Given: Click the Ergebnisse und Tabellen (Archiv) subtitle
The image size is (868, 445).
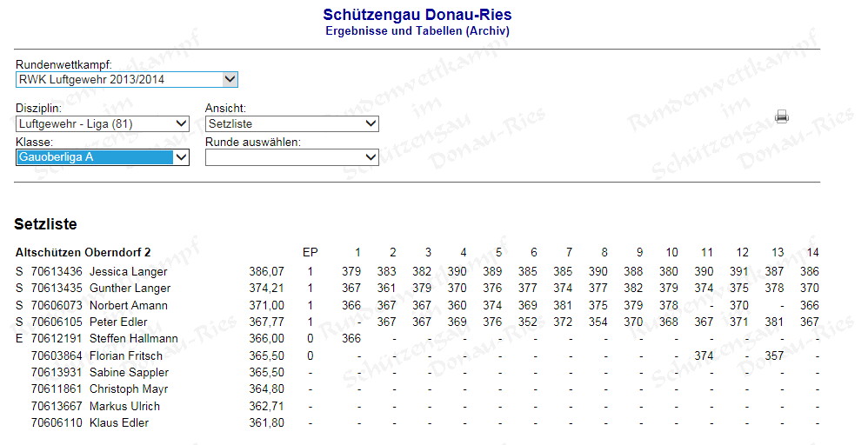Looking at the screenshot, I should click(417, 31).
